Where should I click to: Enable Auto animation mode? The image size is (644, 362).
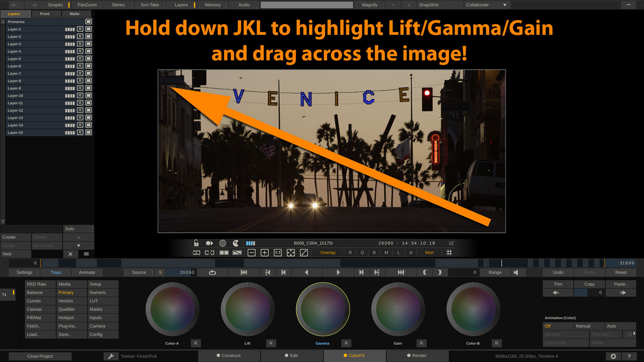[x=611, y=326]
